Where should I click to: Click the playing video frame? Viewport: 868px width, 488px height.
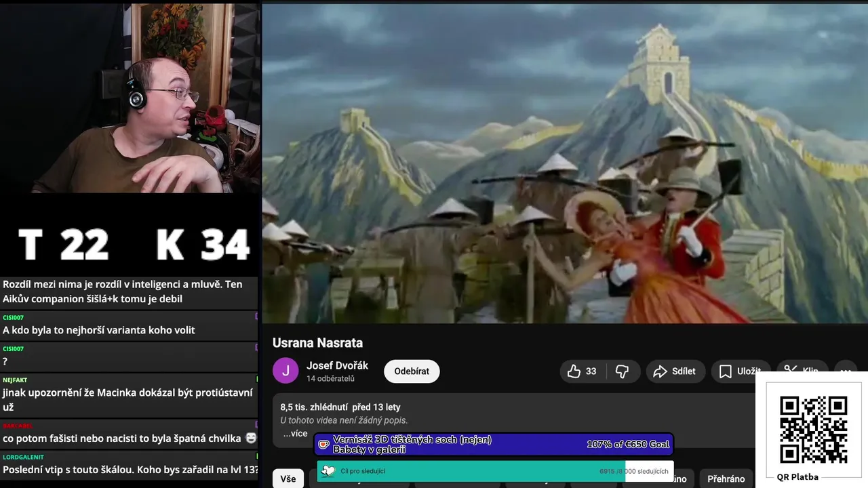click(x=565, y=163)
